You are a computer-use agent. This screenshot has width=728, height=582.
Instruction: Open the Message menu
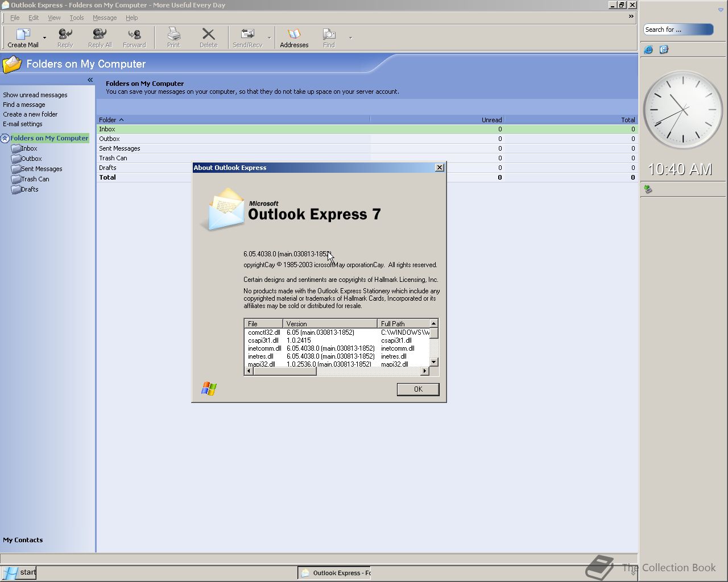[105, 18]
